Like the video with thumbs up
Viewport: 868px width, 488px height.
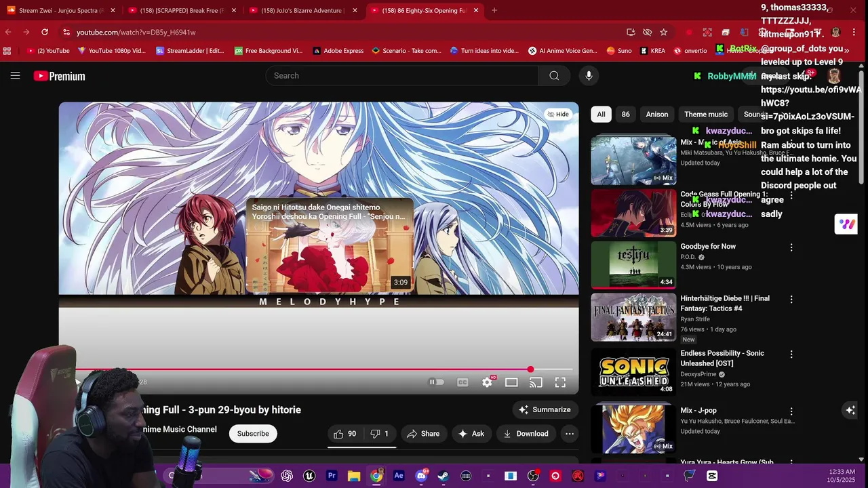[x=345, y=434]
